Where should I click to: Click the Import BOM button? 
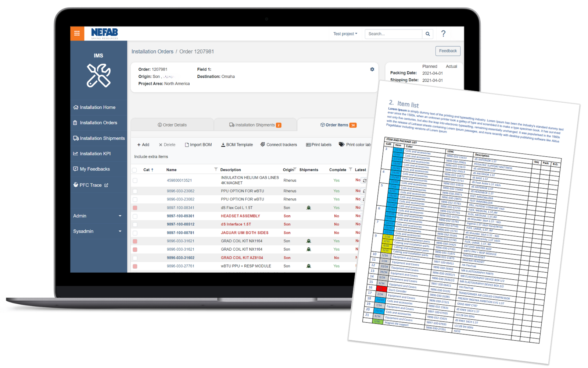click(198, 145)
